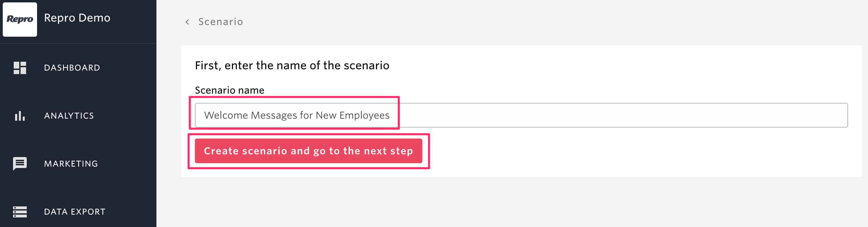Image resolution: width=868 pixels, height=227 pixels.
Task: Click the 'First, enter the name' heading
Action: point(292,65)
